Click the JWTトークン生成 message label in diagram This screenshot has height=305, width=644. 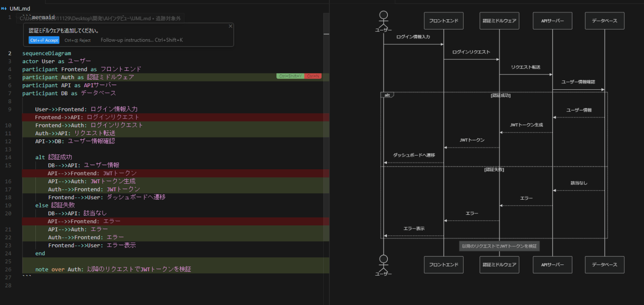526,125
